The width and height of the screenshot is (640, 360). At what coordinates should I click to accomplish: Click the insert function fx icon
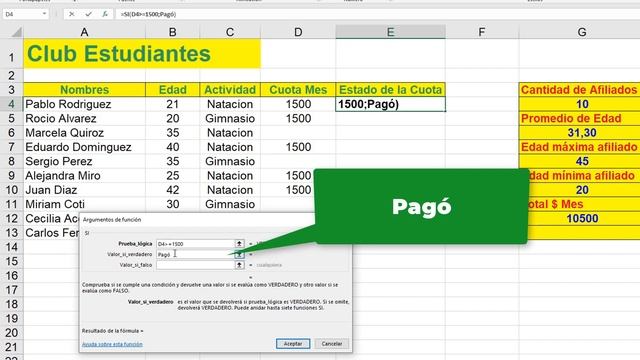(105, 14)
